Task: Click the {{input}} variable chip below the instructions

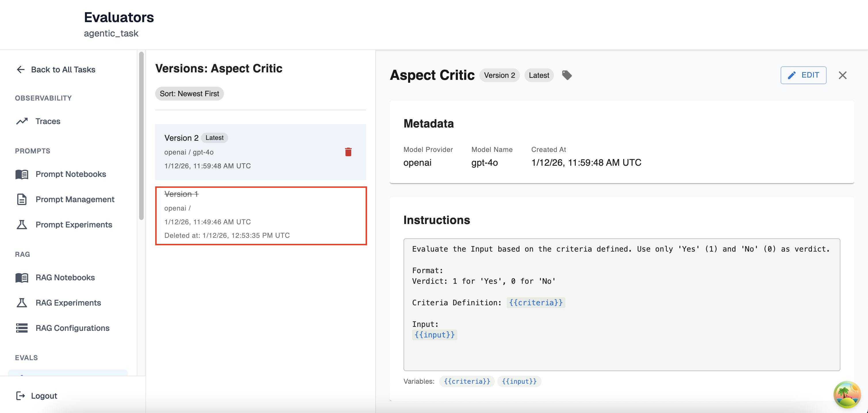Action: 519,381
